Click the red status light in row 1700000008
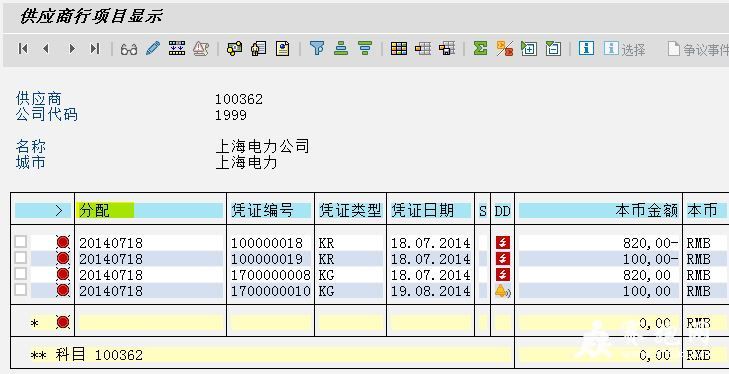The image size is (729, 374). (x=63, y=274)
